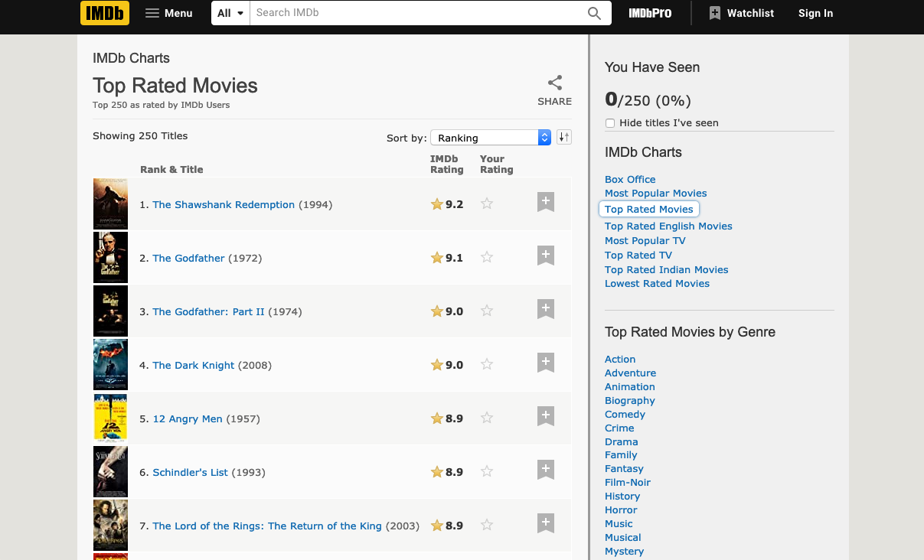
Task: Click the search magnifying glass icon
Action: click(x=594, y=13)
